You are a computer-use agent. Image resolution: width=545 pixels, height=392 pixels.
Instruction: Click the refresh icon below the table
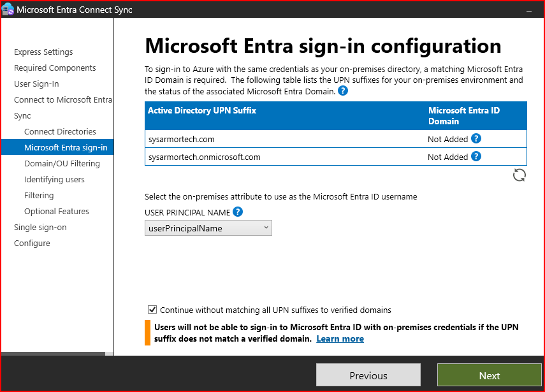click(520, 175)
